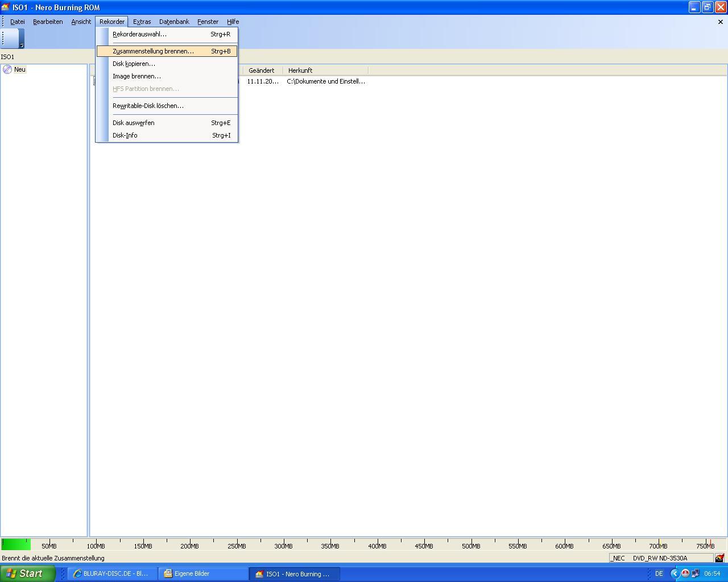Click the NEC DVD_RW ND-3530A recorder field

pyautogui.click(x=661, y=558)
